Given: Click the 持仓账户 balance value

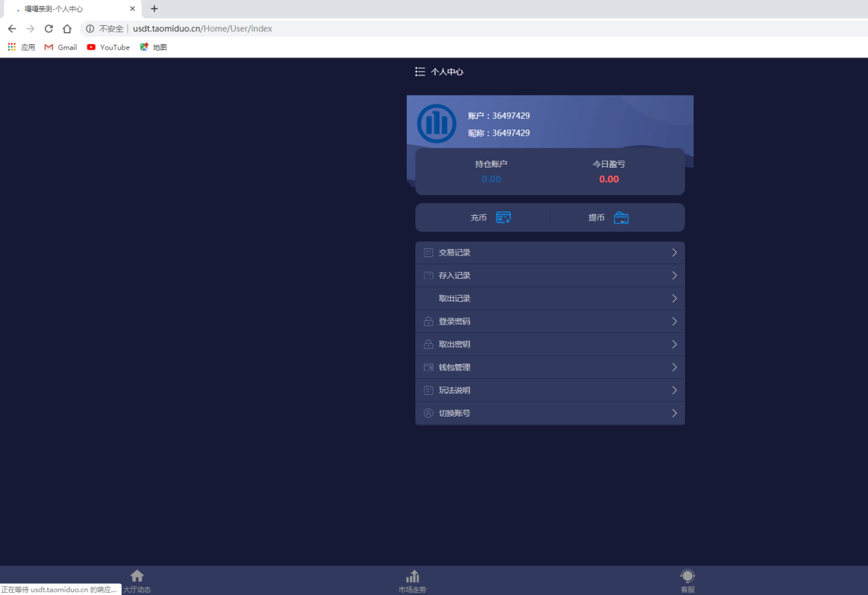Looking at the screenshot, I should [491, 179].
